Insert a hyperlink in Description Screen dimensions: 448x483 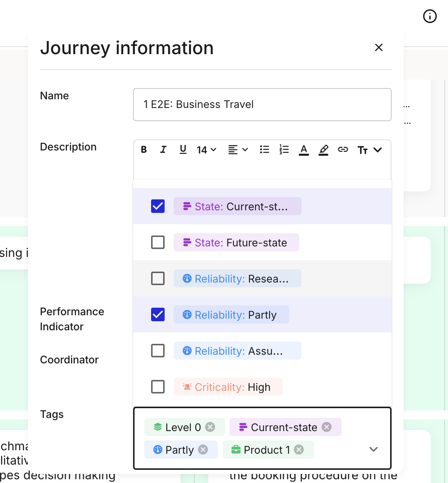point(343,150)
